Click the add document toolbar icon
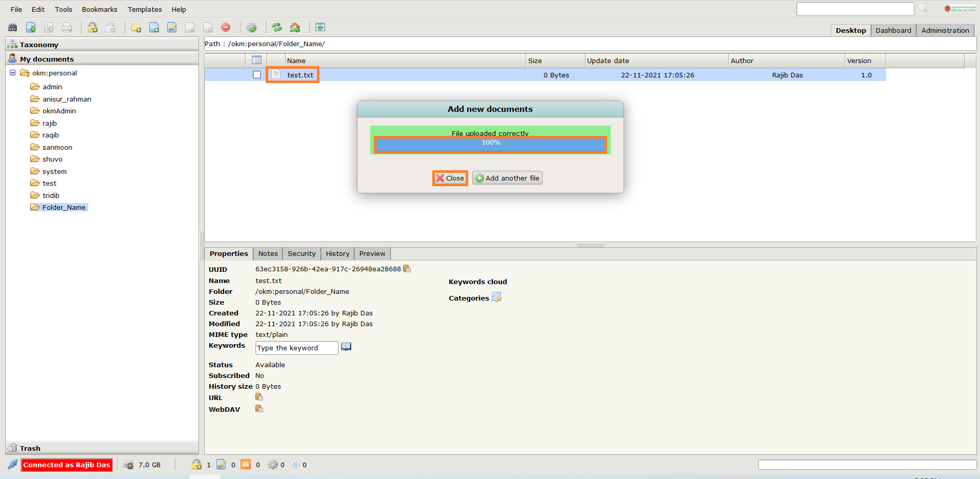The image size is (980, 479). [x=154, y=28]
